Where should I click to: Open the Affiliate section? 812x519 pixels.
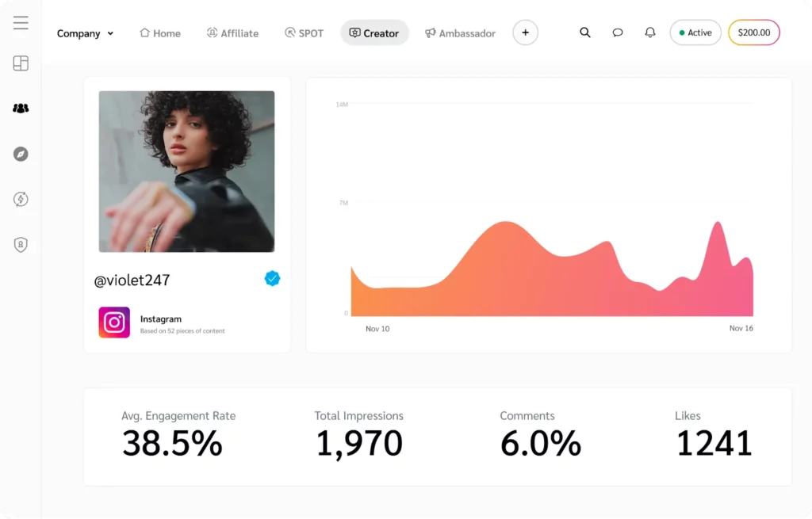232,33
